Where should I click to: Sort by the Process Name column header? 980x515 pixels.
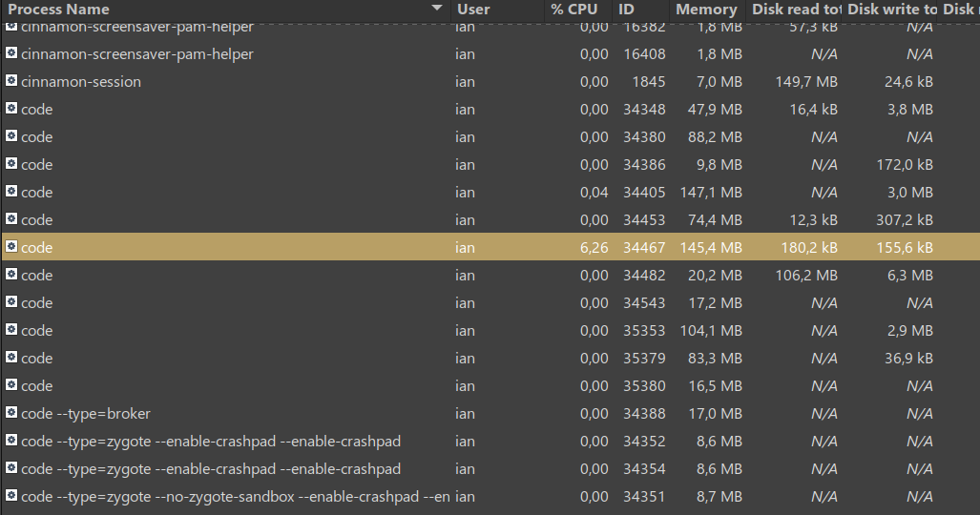pos(225,10)
